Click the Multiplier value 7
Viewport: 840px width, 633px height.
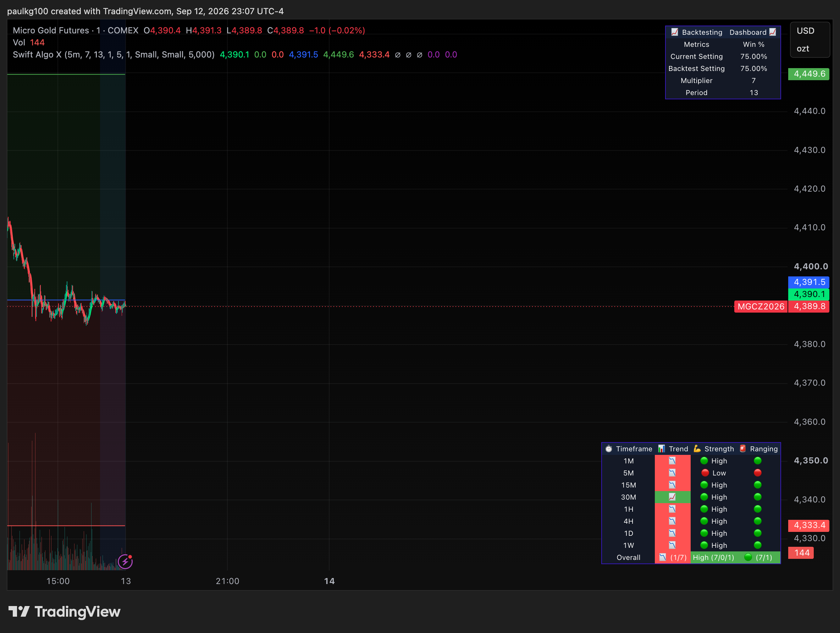click(754, 81)
